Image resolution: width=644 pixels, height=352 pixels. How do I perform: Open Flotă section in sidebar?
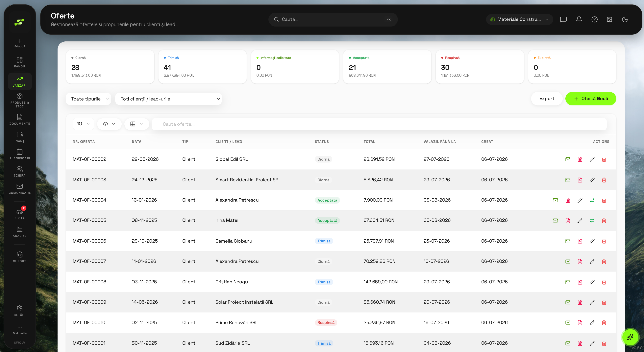pyautogui.click(x=20, y=214)
